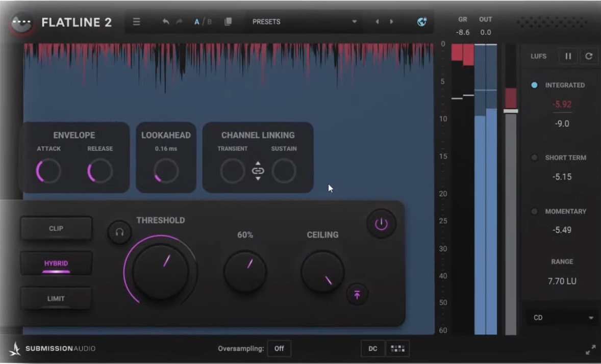This screenshot has width=601, height=364.
Task: Reset LUFS measurements with the refresh icon
Action: [x=589, y=56]
